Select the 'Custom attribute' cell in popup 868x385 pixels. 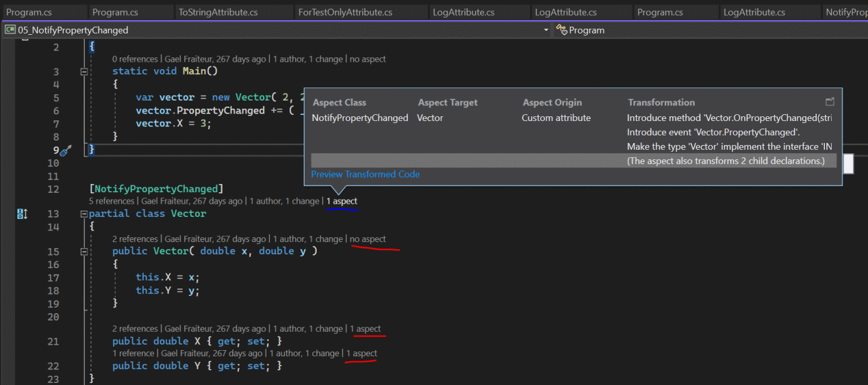(556, 118)
